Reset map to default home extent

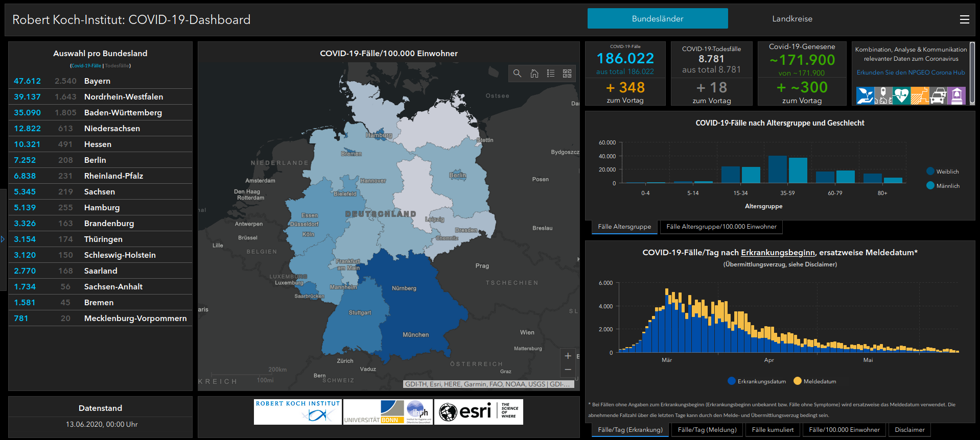coord(534,74)
